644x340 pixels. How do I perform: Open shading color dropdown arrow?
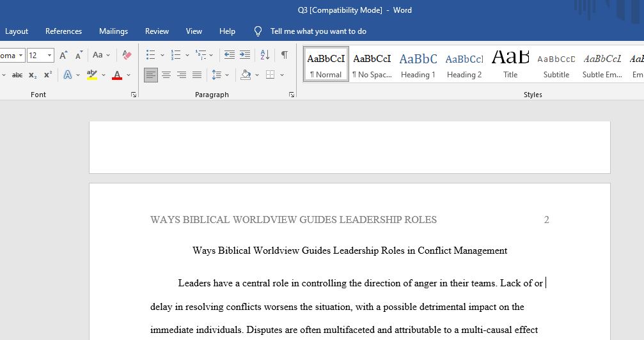point(257,75)
